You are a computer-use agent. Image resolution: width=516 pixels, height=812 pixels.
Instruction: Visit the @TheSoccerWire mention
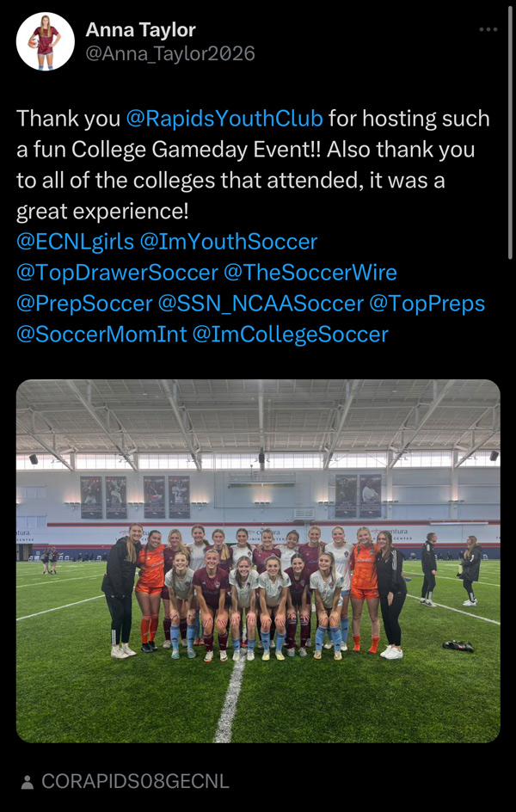coord(310,273)
